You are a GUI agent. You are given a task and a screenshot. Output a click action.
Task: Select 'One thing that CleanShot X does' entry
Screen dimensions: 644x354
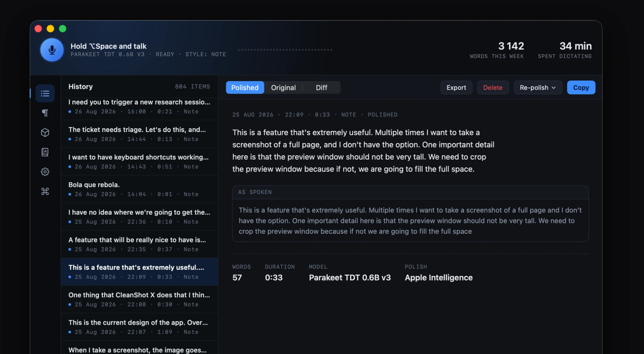click(x=140, y=299)
